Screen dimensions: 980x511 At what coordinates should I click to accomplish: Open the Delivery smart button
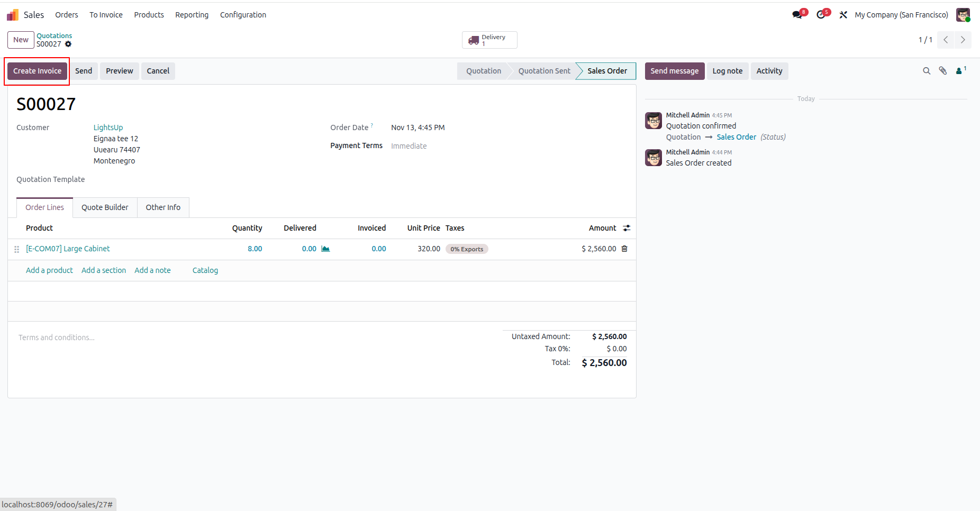click(489, 40)
